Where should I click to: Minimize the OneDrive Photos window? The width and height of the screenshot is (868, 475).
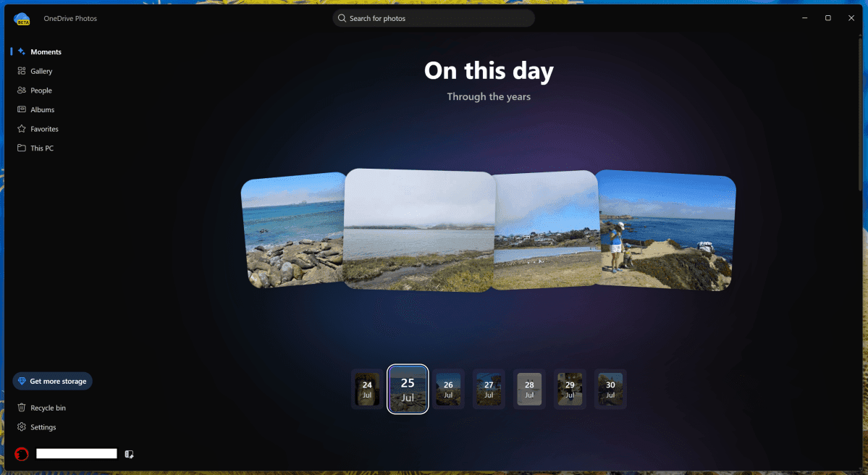point(804,18)
